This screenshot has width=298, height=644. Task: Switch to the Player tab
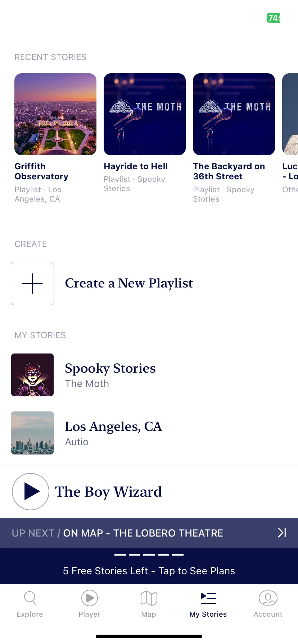click(x=90, y=604)
